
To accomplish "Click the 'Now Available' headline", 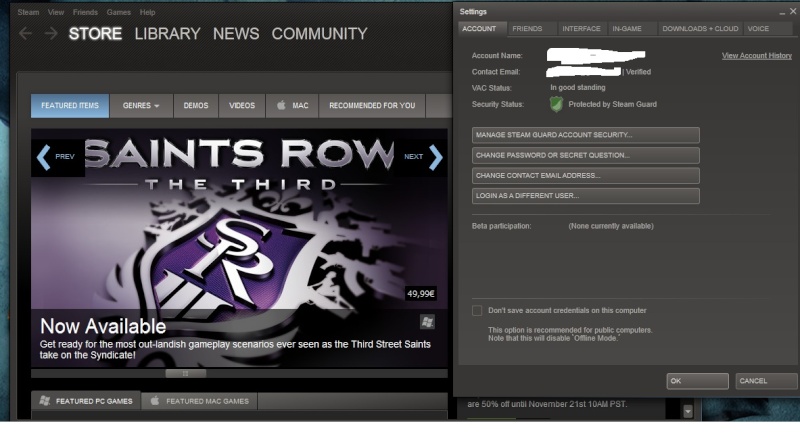I will pos(103,326).
